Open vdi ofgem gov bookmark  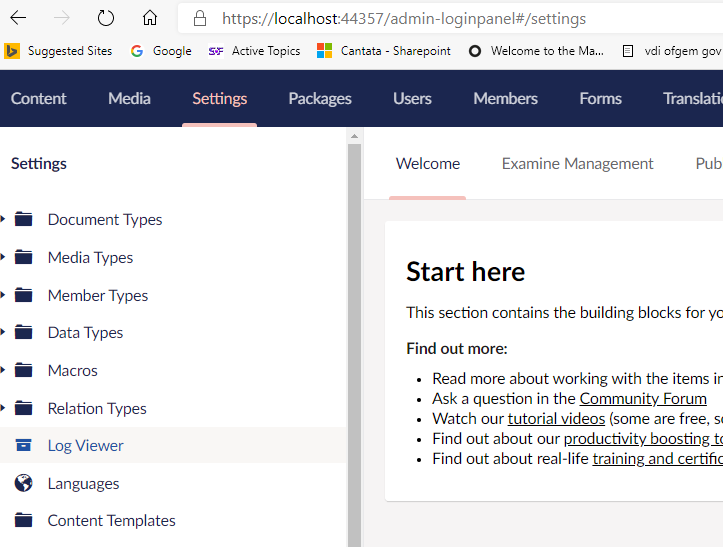(671, 51)
